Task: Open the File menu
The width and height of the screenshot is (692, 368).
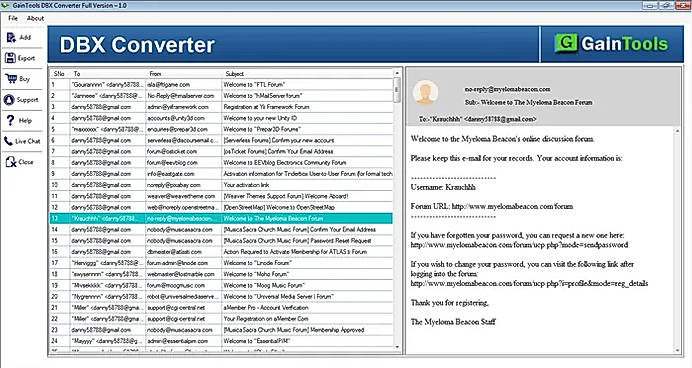Action: tap(13, 18)
